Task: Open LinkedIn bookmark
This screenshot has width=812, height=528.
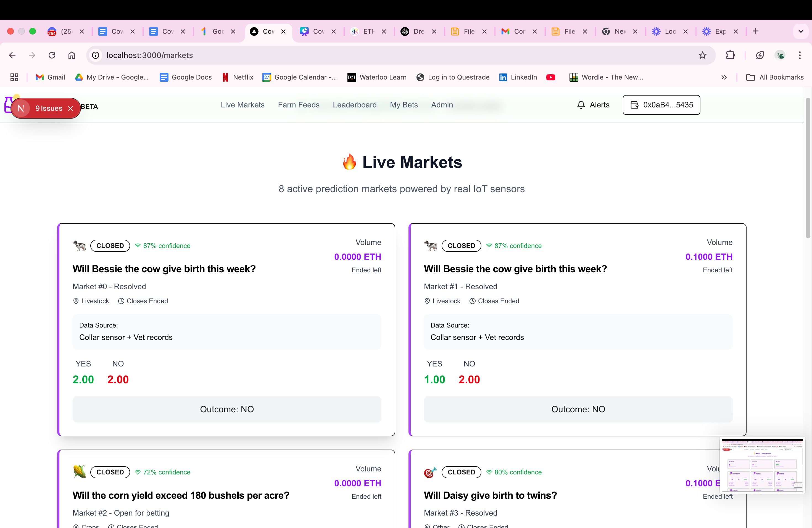Action: (518, 77)
